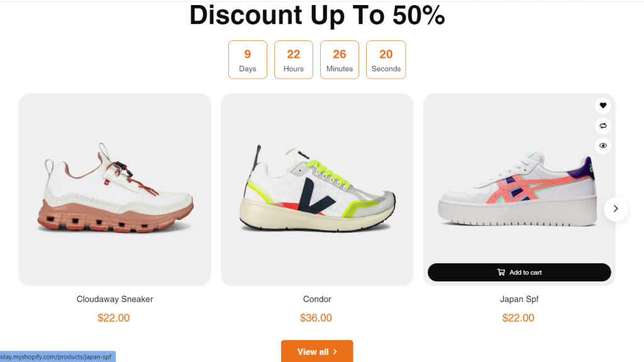The height and width of the screenshot is (362, 644).
Task: Open the Cloudaway Sneaker product title
Action: (x=114, y=299)
